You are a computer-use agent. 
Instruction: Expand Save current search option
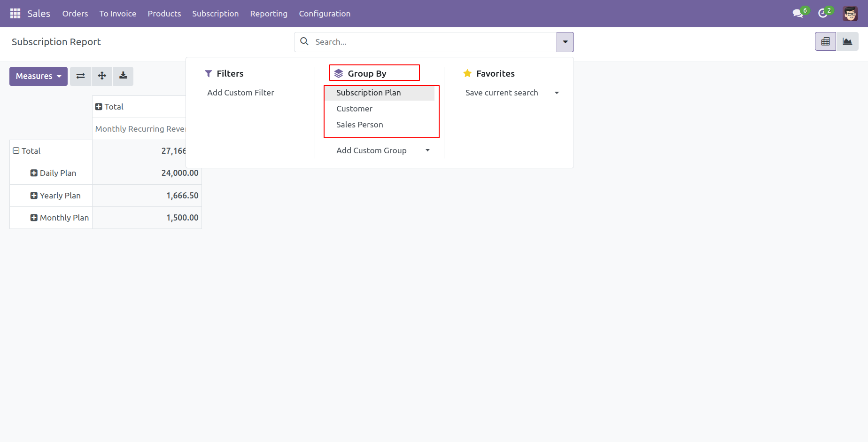coord(512,93)
